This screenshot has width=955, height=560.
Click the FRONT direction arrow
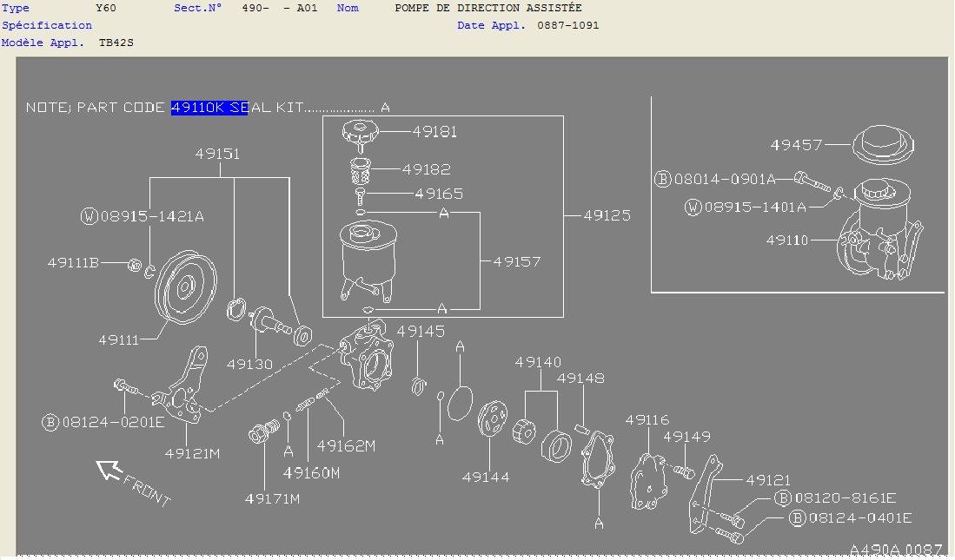(111, 470)
